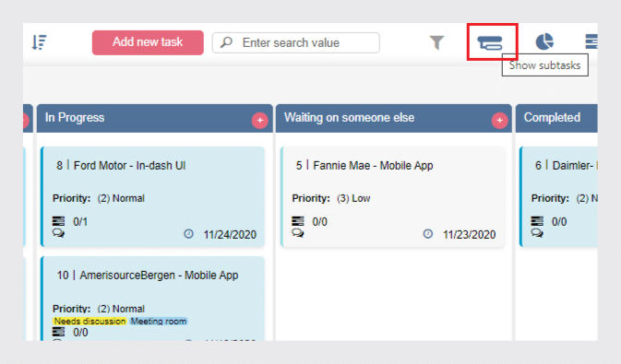
Task: Click comments icon on Fannie Mae card
Action: (x=298, y=232)
